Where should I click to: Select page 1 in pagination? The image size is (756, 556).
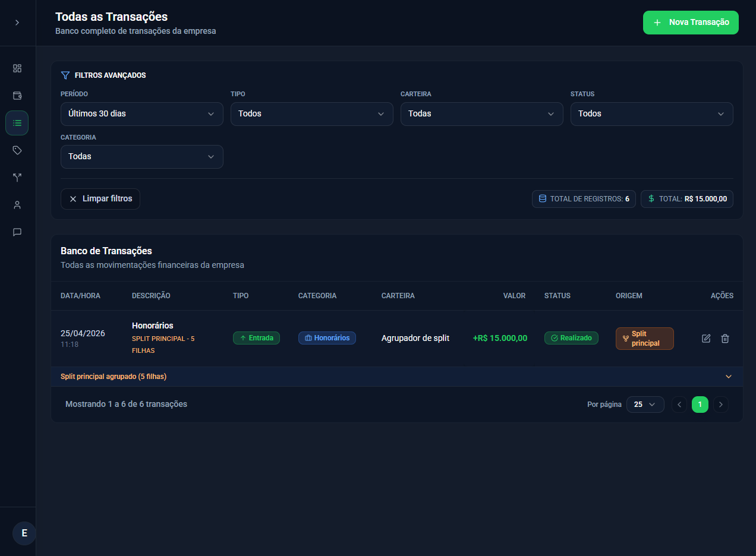[x=700, y=405]
